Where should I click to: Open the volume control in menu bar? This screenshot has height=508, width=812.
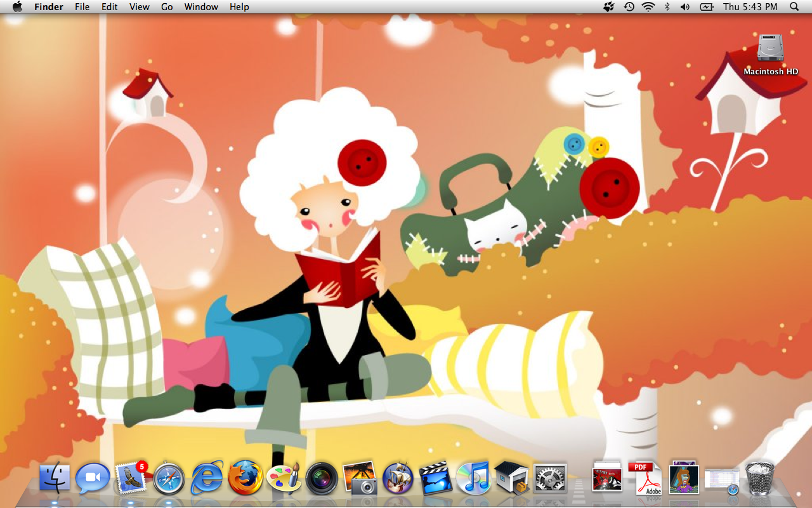685,7
